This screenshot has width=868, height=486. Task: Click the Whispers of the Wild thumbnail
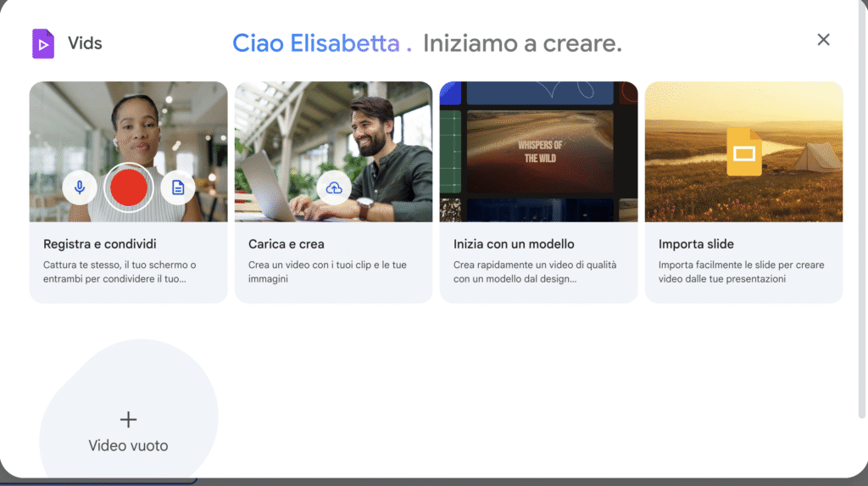[540, 151]
